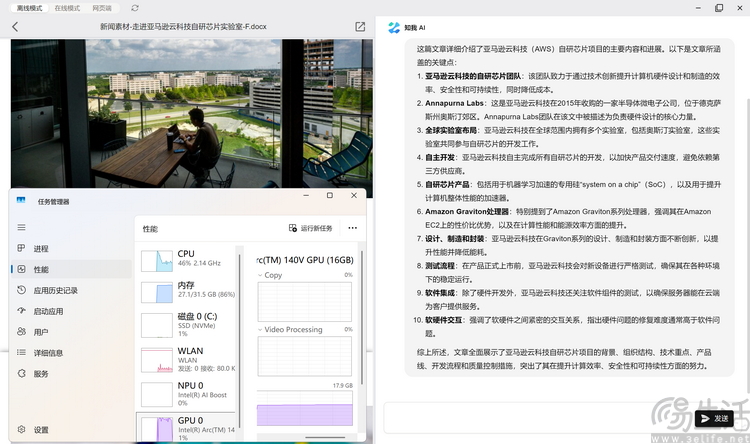
Task: Close the Task Manager window
Action: tap(354, 195)
